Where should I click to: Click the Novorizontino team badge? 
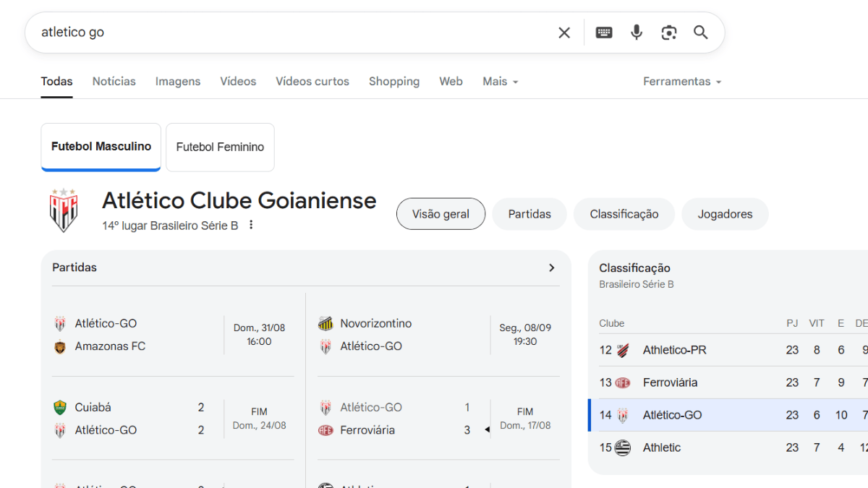[x=325, y=323]
